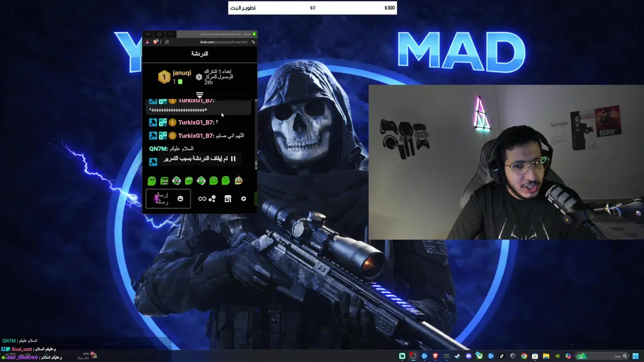The width and height of the screenshot is (644, 362).
Task: Click TurkixG1_B7 username beside اللهم اني صايم
Action: coord(196,136)
